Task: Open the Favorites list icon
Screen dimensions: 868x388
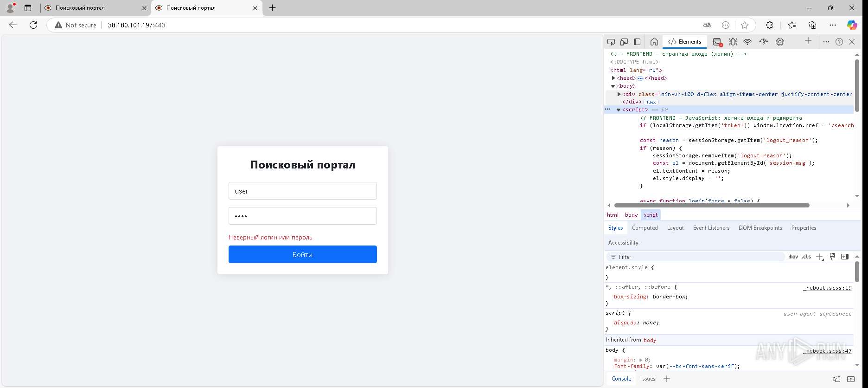Action: point(792,25)
